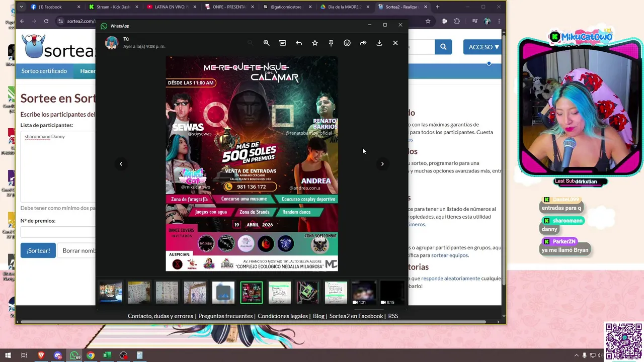Pin the image message
Screen dimensions: 644x362
pos(331,43)
